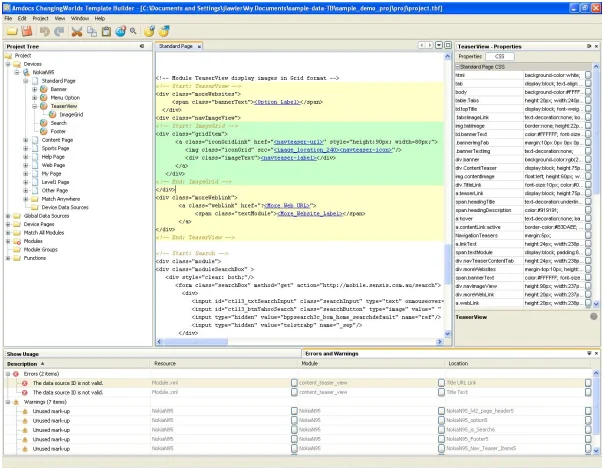The height and width of the screenshot is (468, 604).
Task: Switch to the CSS tab in Properties
Action: tap(500, 57)
